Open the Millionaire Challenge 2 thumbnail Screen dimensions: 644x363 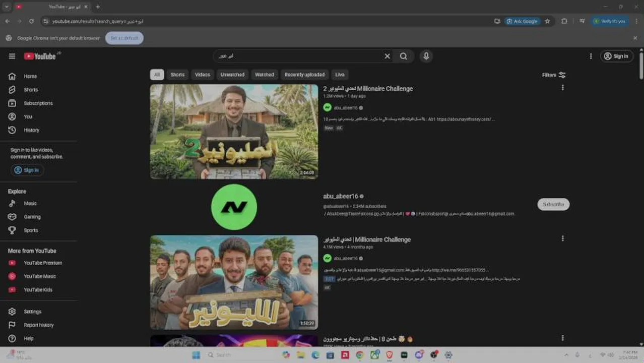click(234, 132)
